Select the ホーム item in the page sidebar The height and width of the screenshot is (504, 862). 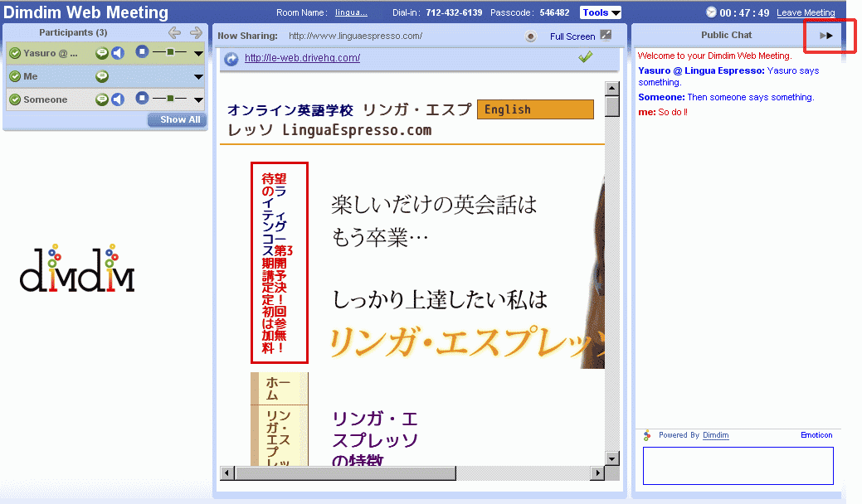[x=280, y=389]
